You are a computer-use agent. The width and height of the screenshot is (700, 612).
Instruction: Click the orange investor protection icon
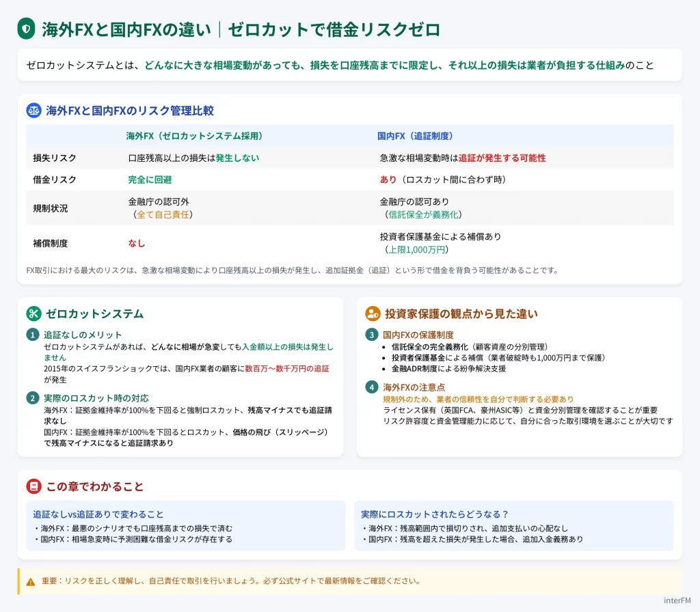tap(373, 314)
